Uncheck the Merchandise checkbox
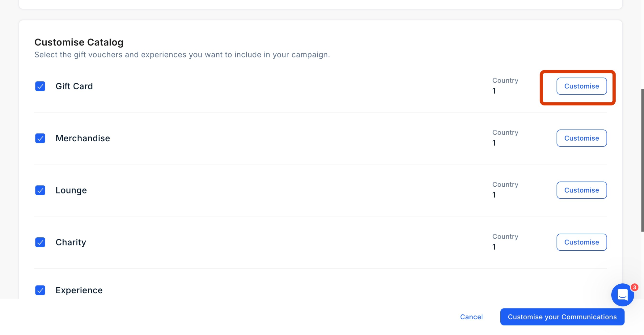This screenshot has width=644, height=335. pos(40,138)
